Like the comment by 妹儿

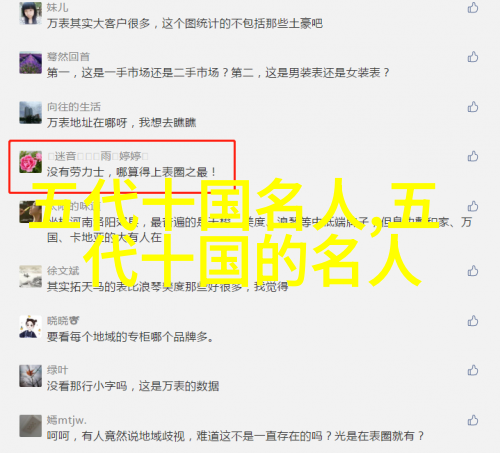pyautogui.click(x=473, y=7)
